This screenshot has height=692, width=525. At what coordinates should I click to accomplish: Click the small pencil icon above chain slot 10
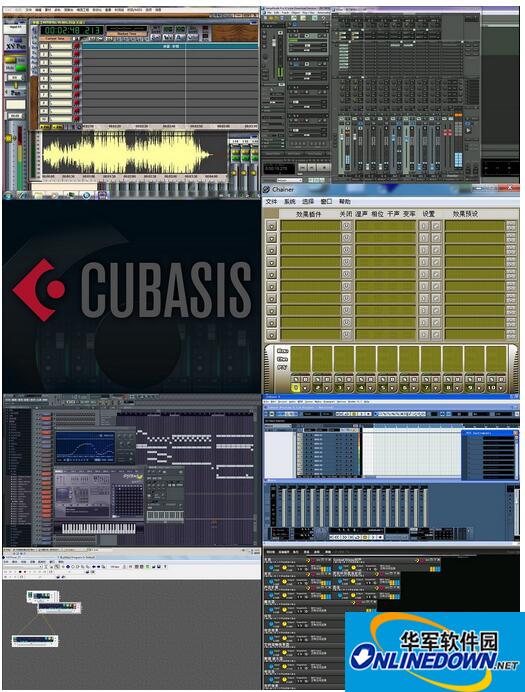tap(492, 379)
